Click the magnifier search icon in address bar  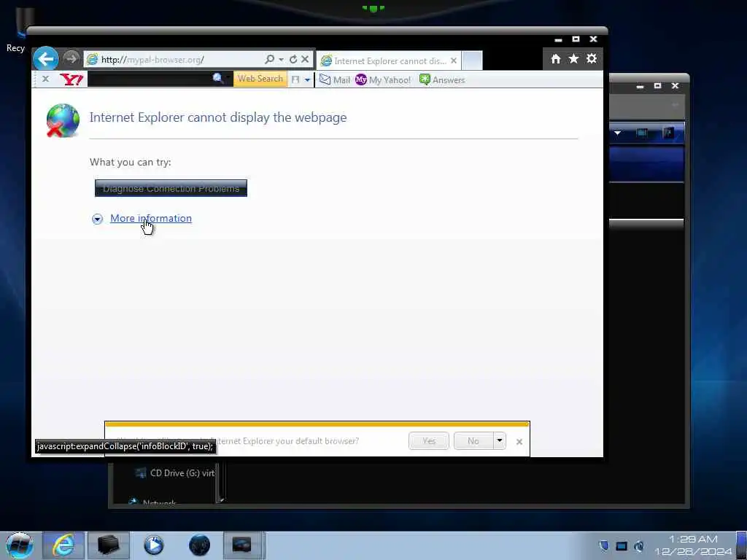pyautogui.click(x=270, y=59)
